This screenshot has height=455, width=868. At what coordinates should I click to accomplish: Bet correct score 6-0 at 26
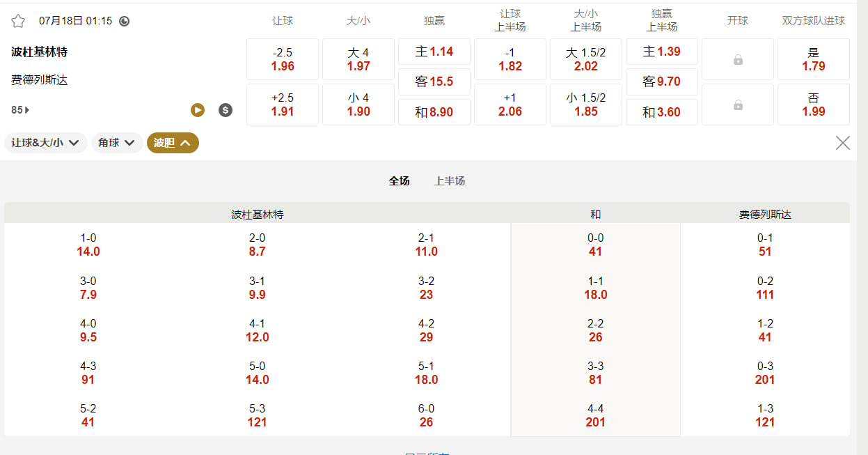coord(426,415)
